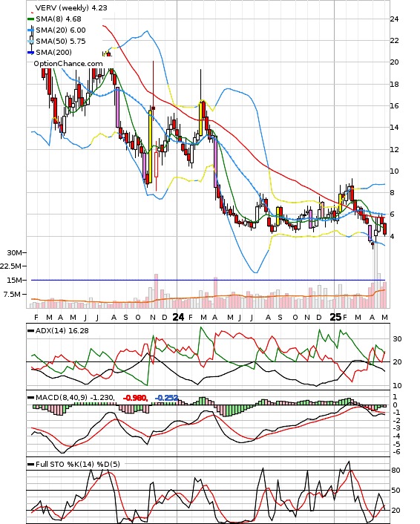The width and height of the screenshot is (420, 524).
Task: Click the black Full STO legend marker
Action: (x=30, y=464)
